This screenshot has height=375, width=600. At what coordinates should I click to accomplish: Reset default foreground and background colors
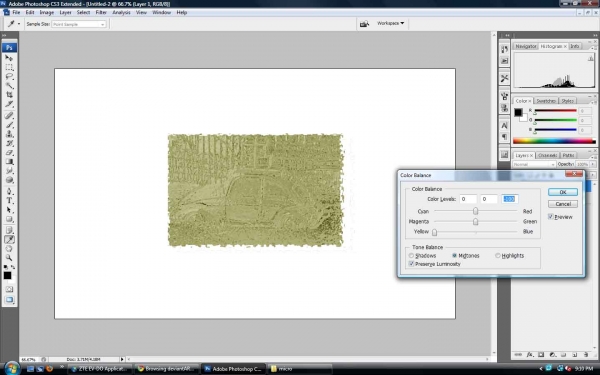click(x=6, y=267)
